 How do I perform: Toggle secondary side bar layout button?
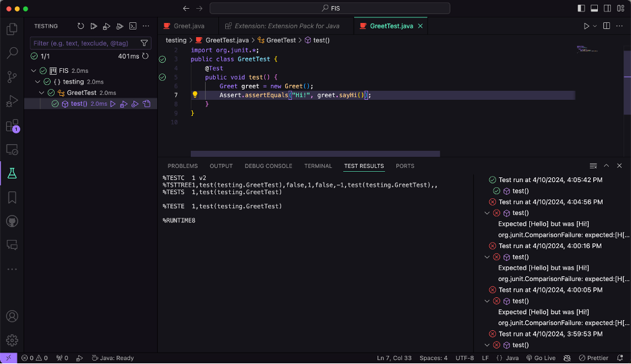pos(607,8)
